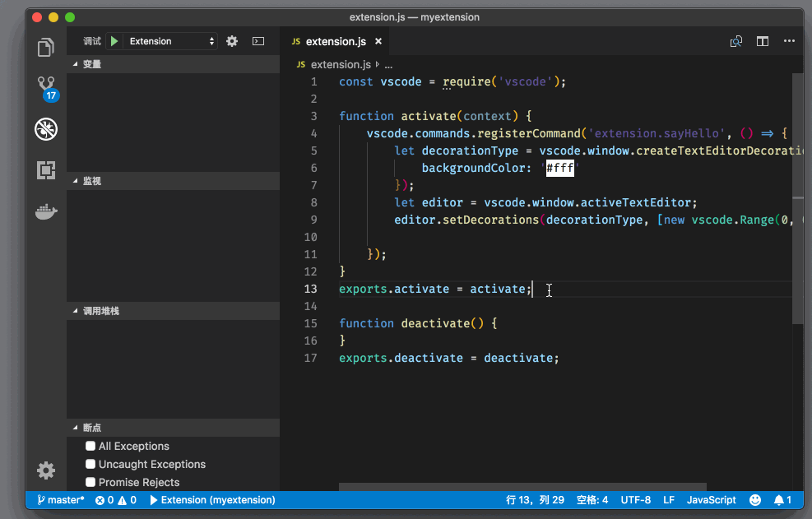The image size is (812, 519).
Task: Select the extension.js editor tab
Action: [x=336, y=41]
